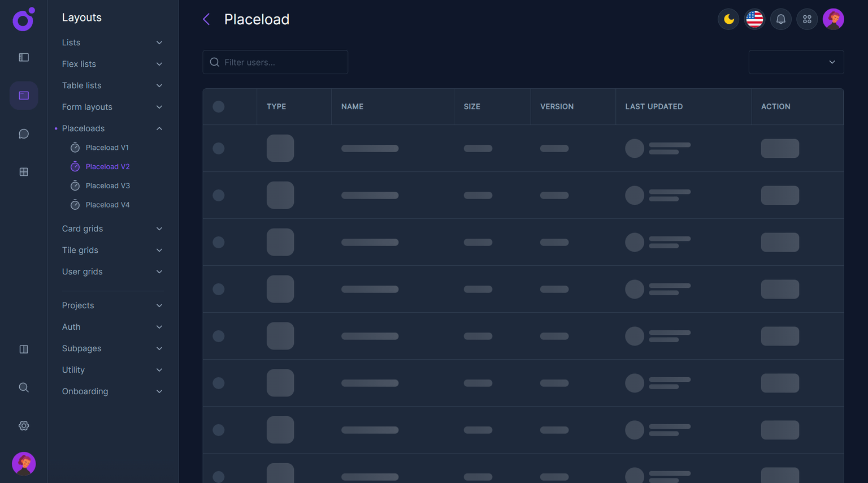This screenshot has width=868, height=483.
Task: Select Placeload V1 in sidebar
Action: click(x=107, y=148)
